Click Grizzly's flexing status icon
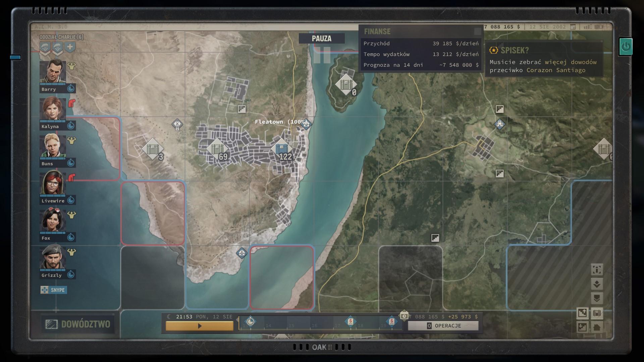 click(x=71, y=252)
